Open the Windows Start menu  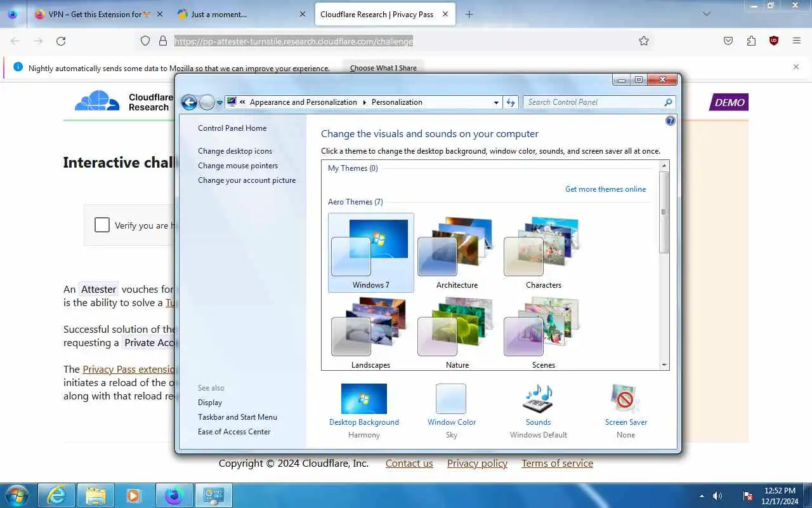17,495
